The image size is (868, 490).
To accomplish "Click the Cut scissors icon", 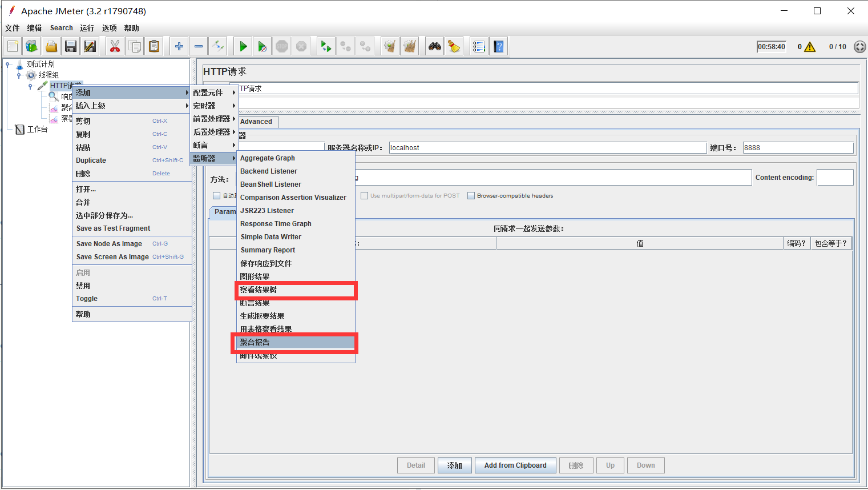I will pyautogui.click(x=115, y=46).
